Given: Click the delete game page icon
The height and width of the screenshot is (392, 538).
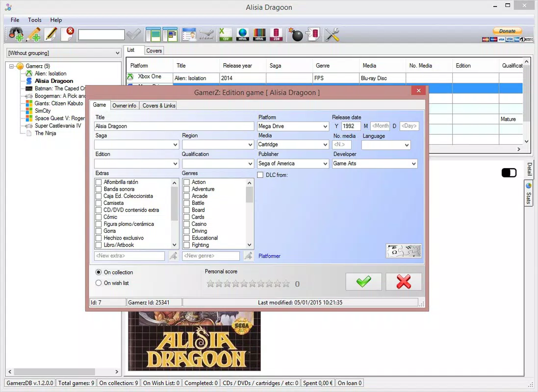Looking at the screenshot, I should [x=68, y=34].
